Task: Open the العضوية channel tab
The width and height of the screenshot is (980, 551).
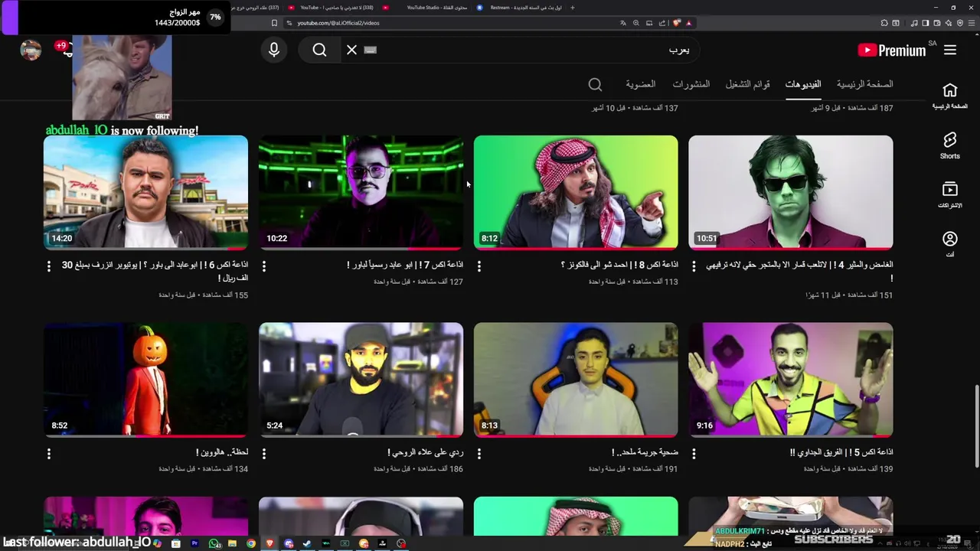Action: [640, 84]
